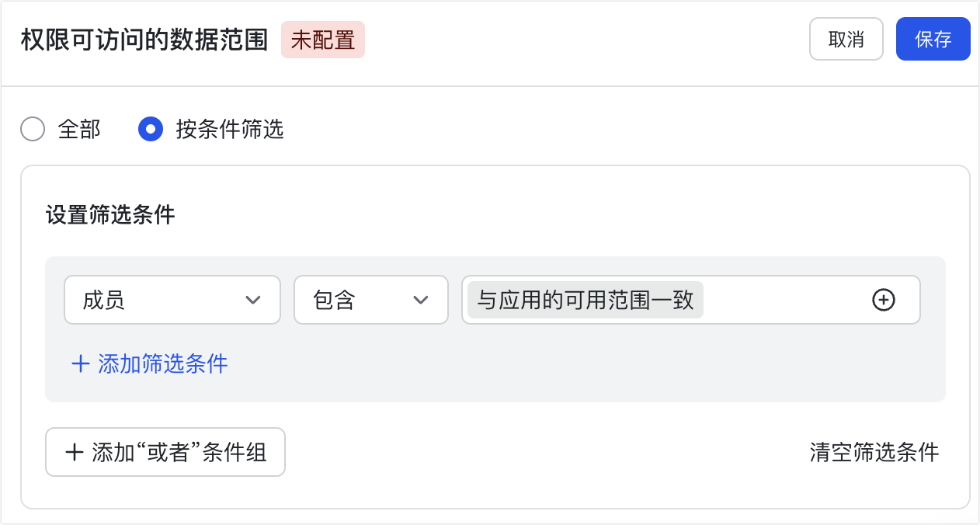Click the chevron arrow in 成员 selector
This screenshot has height=525, width=980.
252,300
